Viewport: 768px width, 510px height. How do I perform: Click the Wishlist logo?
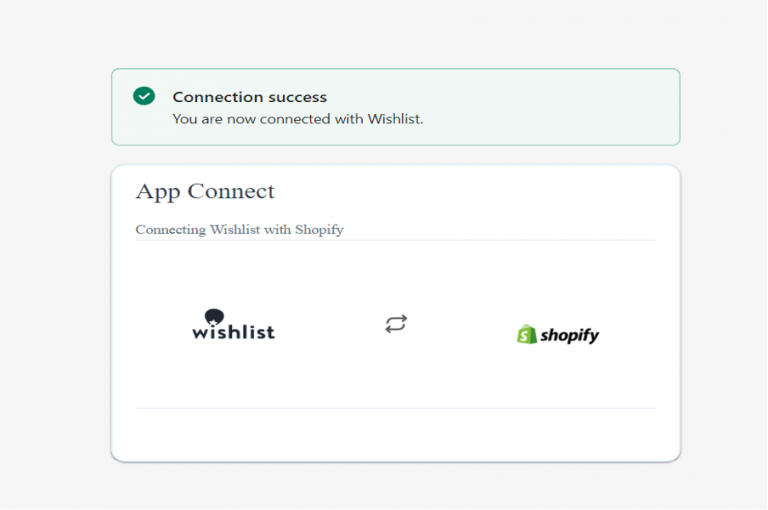(x=234, y=324)
